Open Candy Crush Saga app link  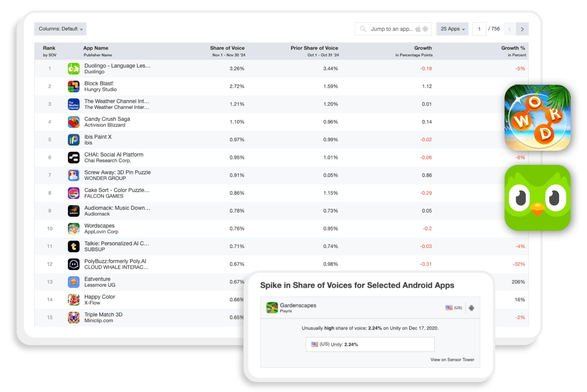coord(107,119)
